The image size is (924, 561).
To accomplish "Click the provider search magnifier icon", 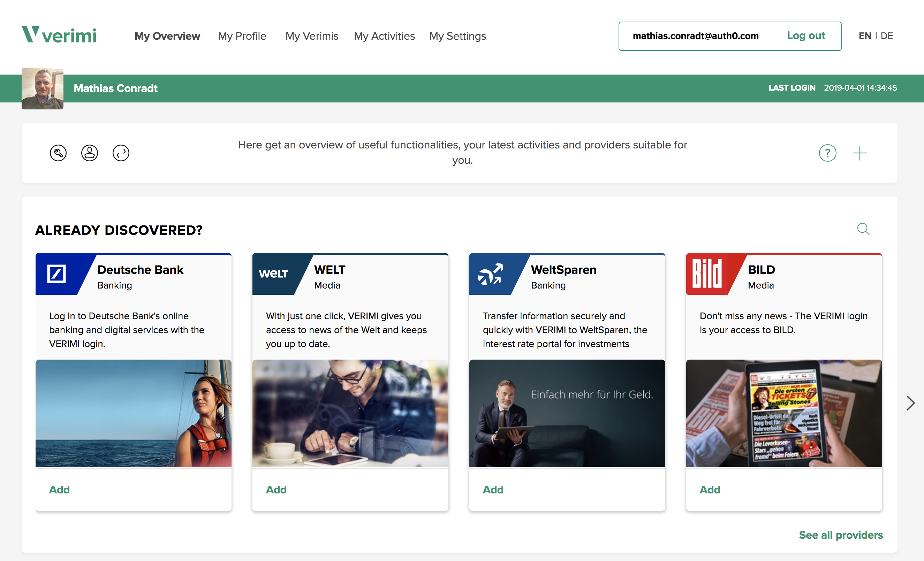I will point(863,229).
